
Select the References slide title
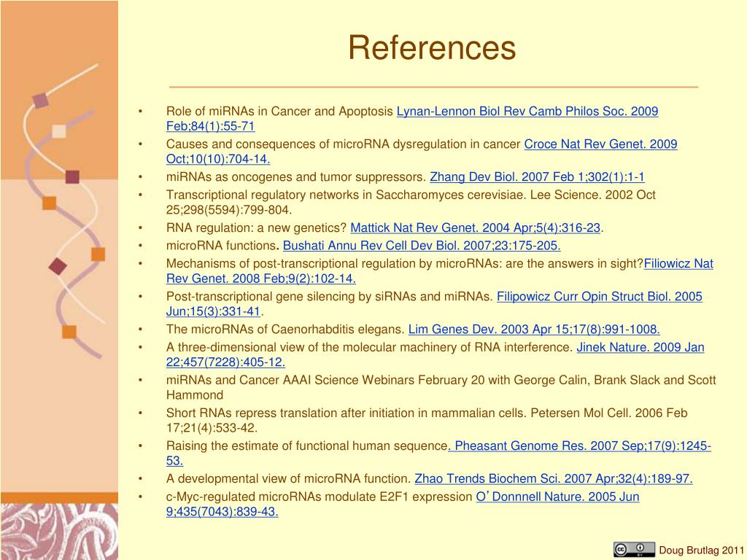432,47
